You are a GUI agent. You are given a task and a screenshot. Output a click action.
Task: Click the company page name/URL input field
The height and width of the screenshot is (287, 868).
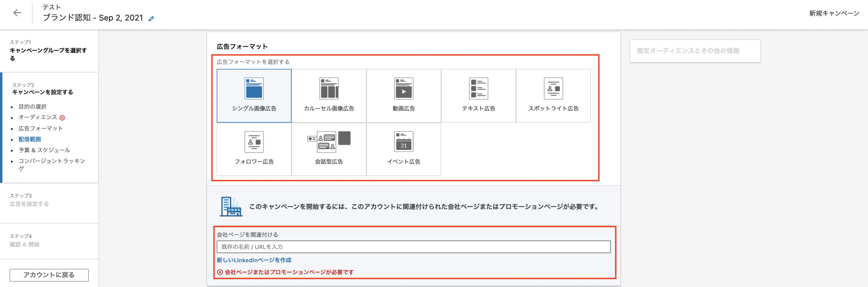coord(413,247)
